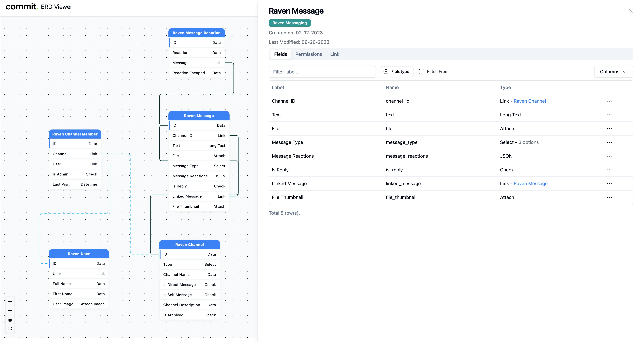The width and height of the screenshot is (644, 342).
Task: Click ellipsis on Linked Message row
Action: [609, 184]
